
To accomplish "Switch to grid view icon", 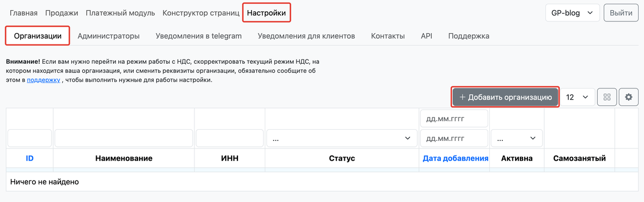I will pos(607,97).
